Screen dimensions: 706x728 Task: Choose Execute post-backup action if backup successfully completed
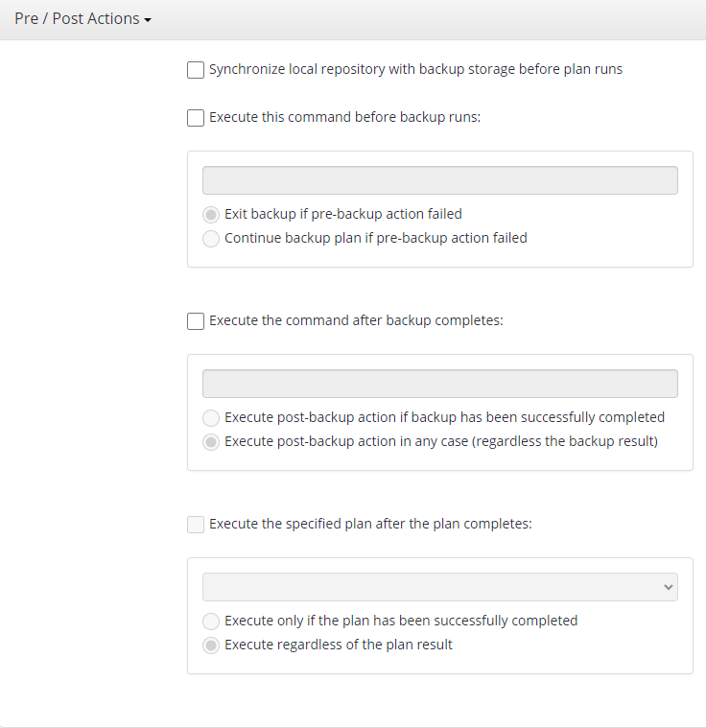pos(211,418)
